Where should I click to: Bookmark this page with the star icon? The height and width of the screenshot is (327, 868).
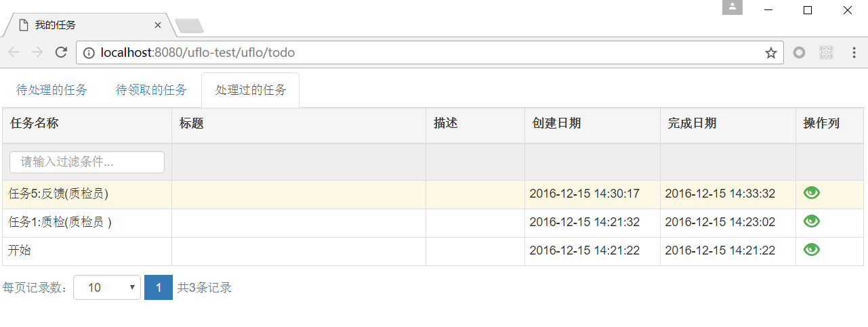[770, 53]
